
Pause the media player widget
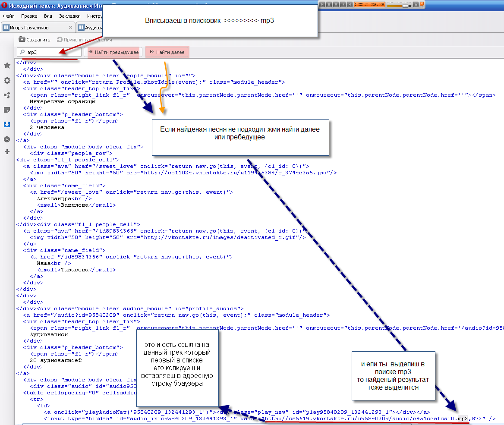point(329,4)
